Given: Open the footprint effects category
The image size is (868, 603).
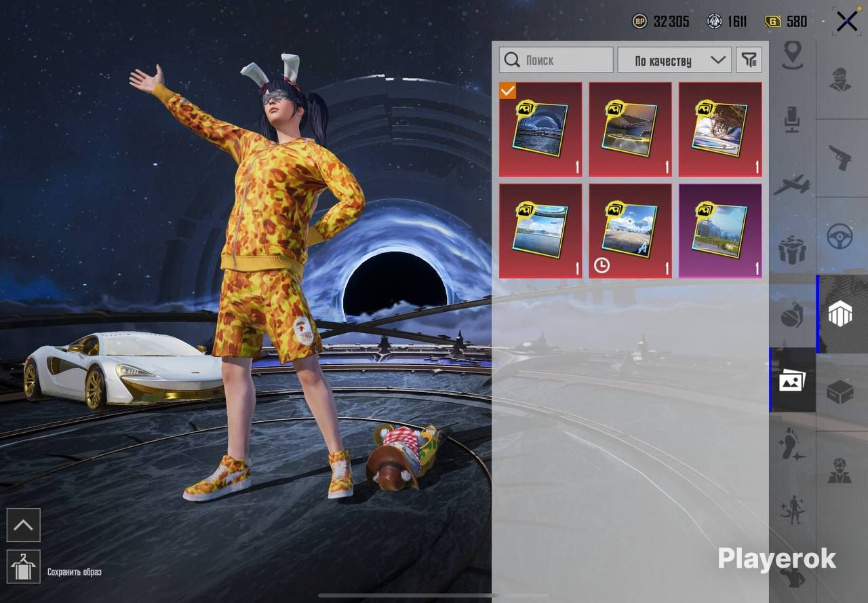Looking at the screenshot, I should pyautogui.click(x=792, y=445).
